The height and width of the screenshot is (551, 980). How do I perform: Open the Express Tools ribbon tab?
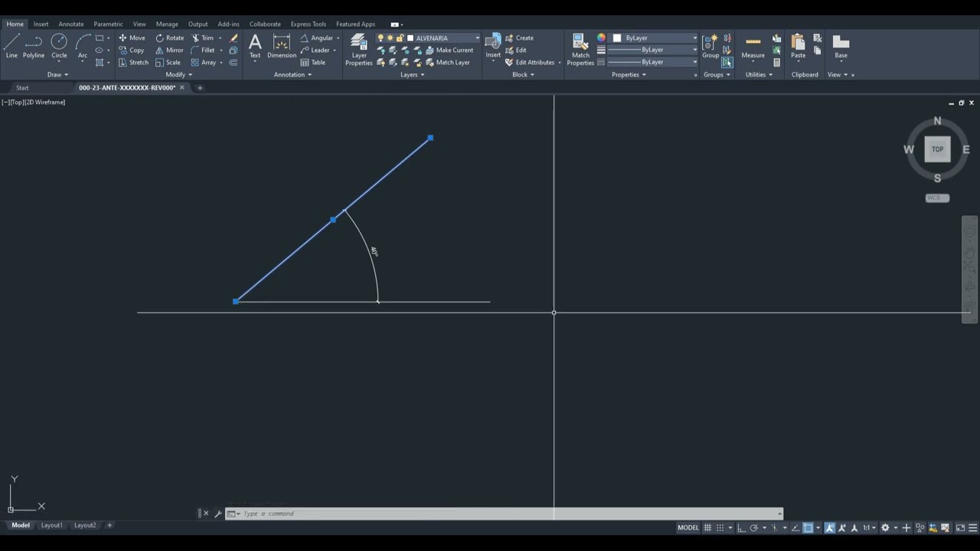[308, 24]
